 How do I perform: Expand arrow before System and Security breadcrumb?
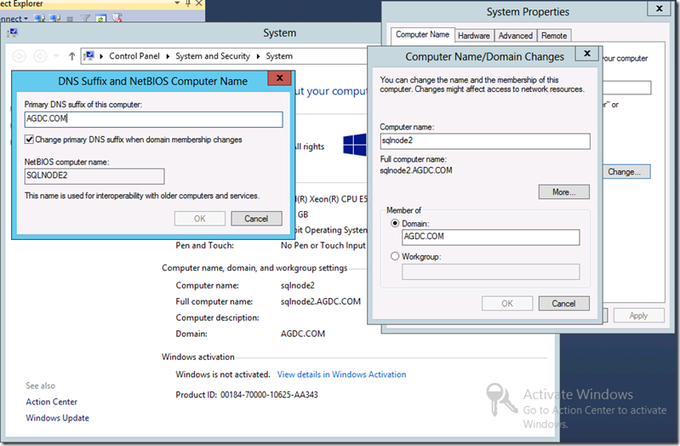pyautogui.click(x=168, y=56)
